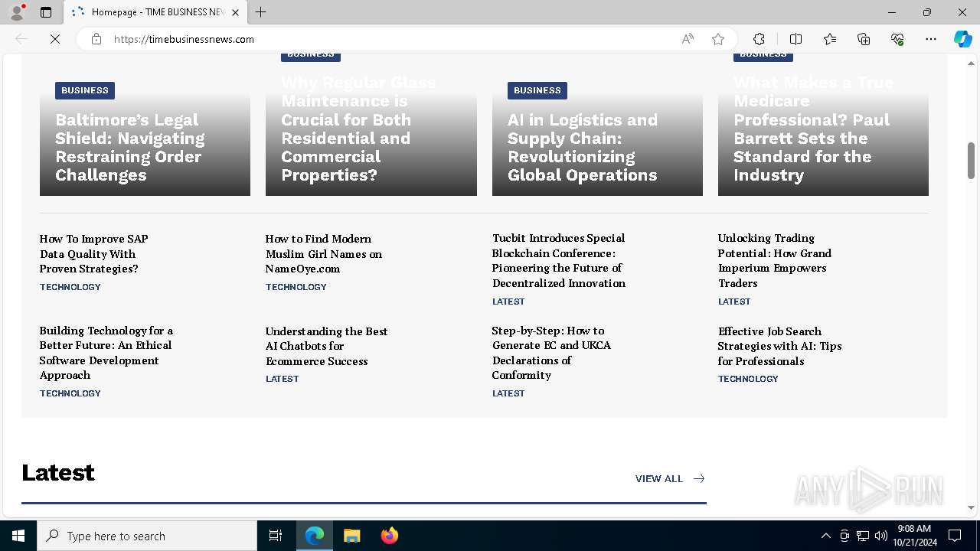Click the address bar URL field

coord(390,39)
